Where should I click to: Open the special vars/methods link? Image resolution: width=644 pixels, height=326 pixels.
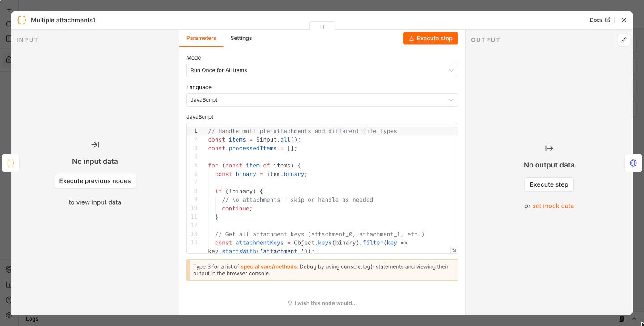point(269,266)
